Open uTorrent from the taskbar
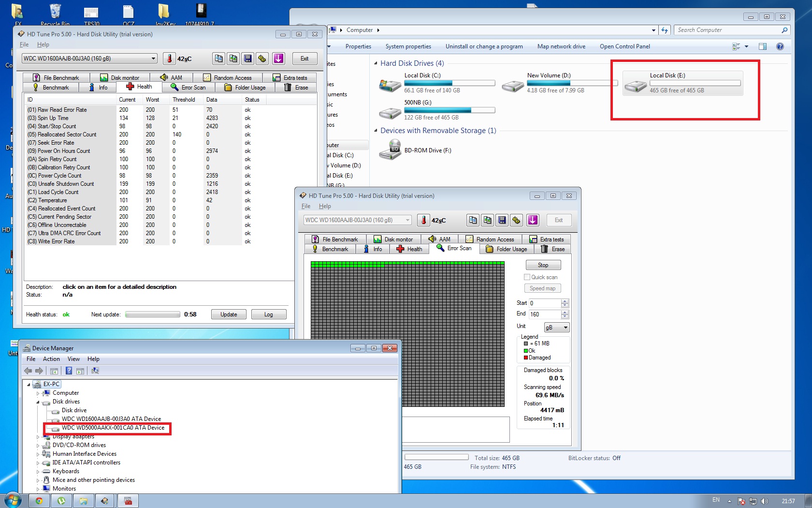Viewport: 812px width, 508px height. tap(61, 501)
